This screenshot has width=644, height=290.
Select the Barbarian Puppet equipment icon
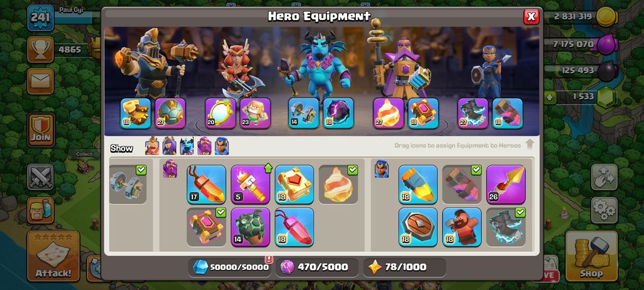tap(255, 113)
